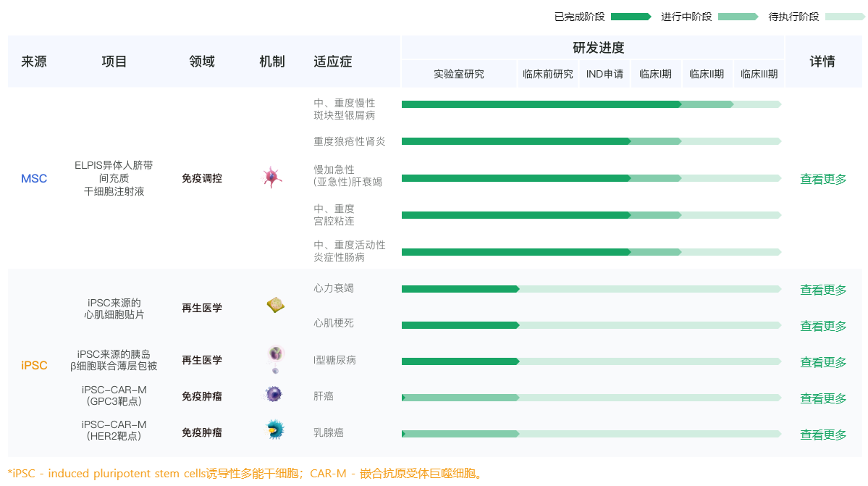The height and width of the screenshot is (486, 868).
Task: Open 查看更多 link for I型糖尿病
Action: [823, 362]
